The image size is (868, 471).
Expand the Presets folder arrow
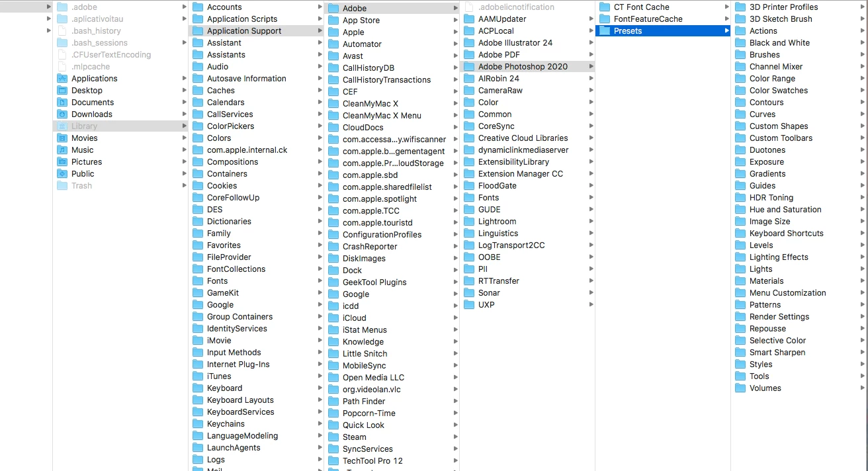coord(726,31)
